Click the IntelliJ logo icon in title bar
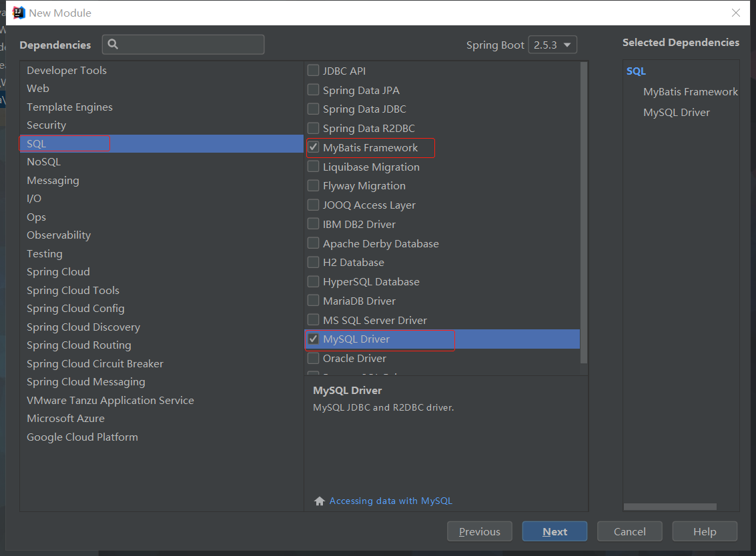This screenshot has height=556, width=756. [x=19, y=13]
